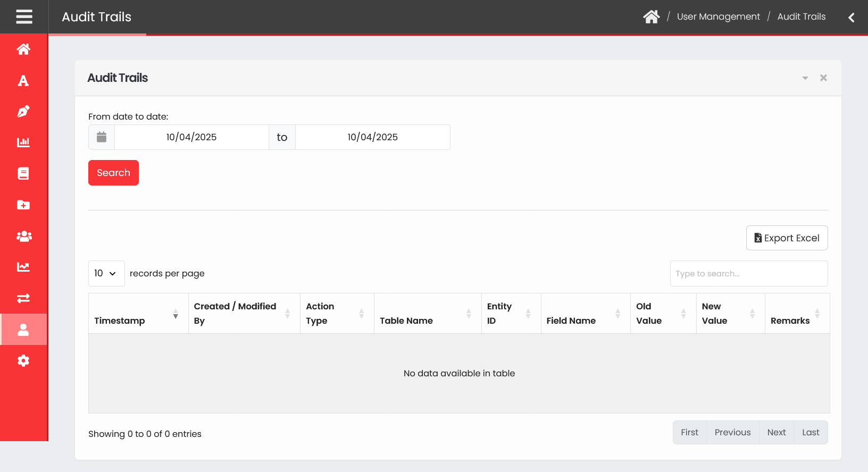Viewport: 868px width, 472px height.
Task: Go to home in sidebar
Action: (23, 49)
